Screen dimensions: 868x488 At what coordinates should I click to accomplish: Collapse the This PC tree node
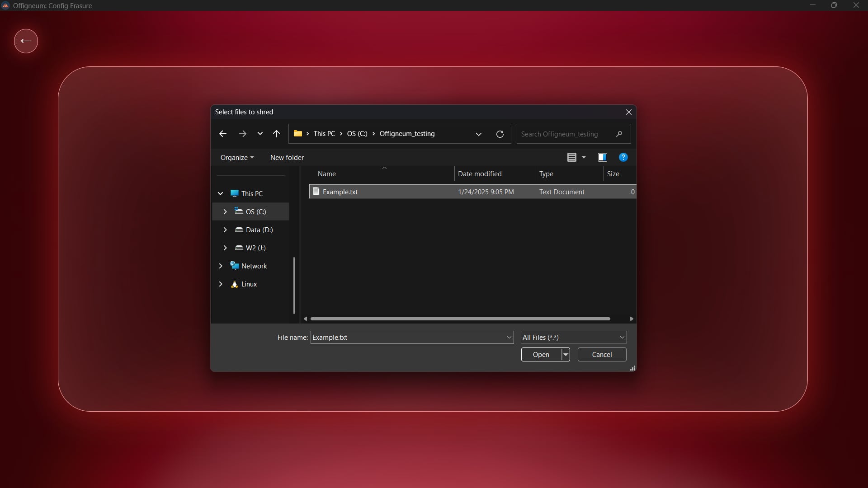pos(220,193)
